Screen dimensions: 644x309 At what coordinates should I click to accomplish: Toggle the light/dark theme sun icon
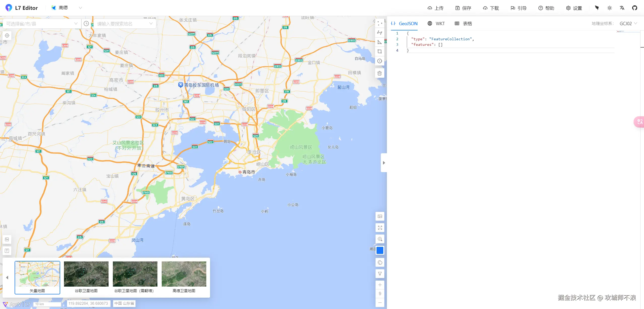[609, 8]
